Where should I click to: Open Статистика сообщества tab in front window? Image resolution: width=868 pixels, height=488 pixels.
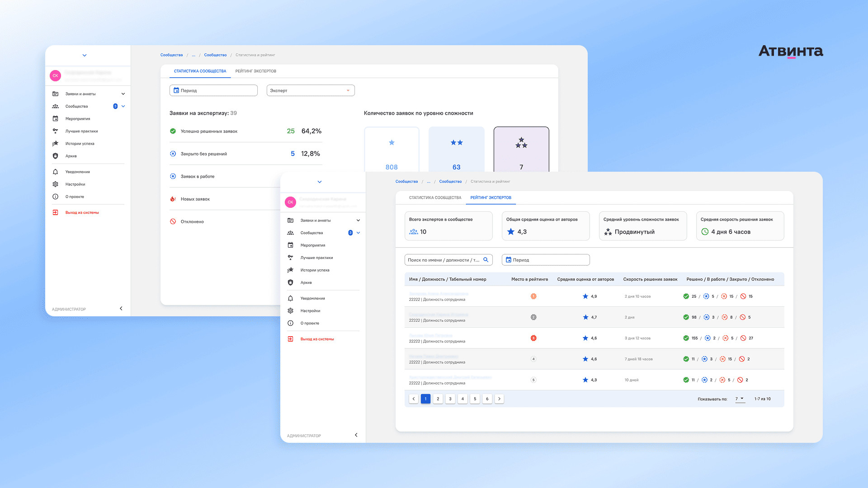coord(435,197)
